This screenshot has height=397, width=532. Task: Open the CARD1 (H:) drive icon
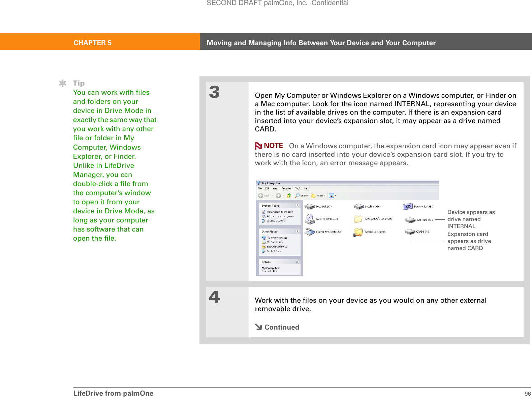(x=410, y=232)
